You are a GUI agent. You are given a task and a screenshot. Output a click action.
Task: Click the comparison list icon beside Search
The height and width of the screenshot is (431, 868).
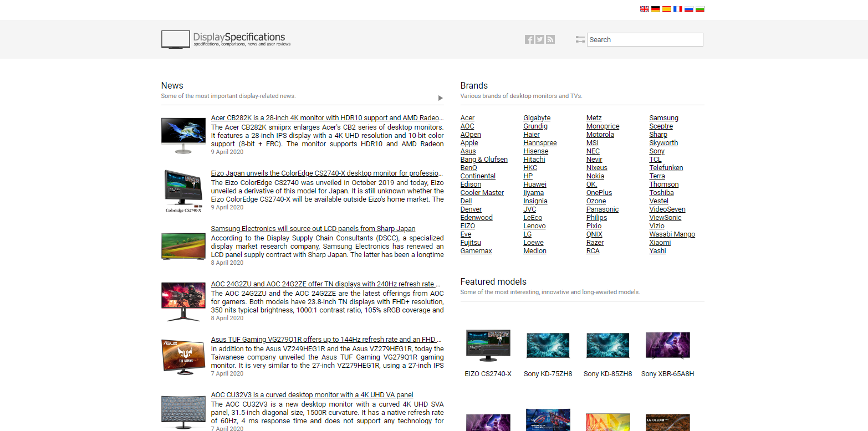[x=580, y=39]
